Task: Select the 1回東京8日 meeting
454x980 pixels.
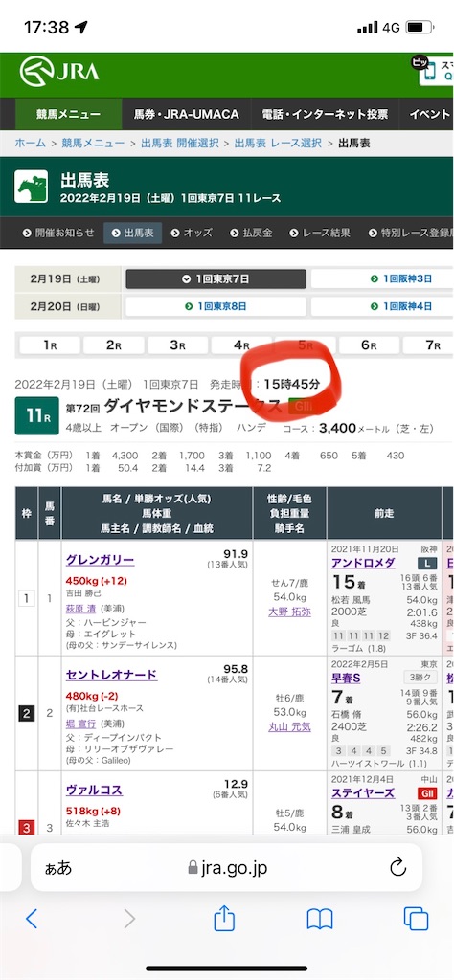Action: [x=216, y=306]
